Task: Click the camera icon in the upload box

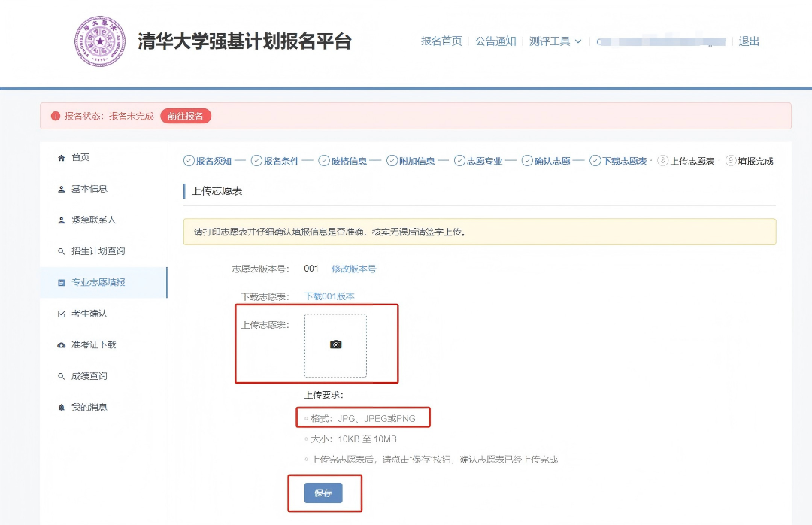Action: (335, 344)
